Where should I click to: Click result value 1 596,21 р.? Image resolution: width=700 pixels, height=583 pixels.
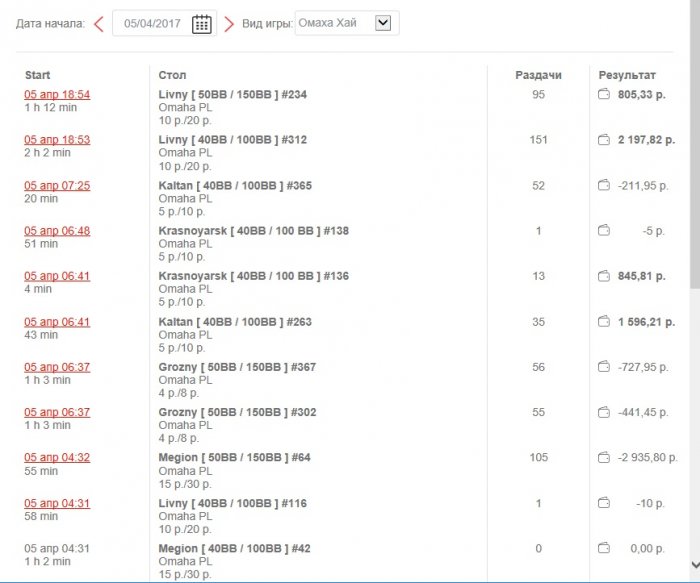646,322
